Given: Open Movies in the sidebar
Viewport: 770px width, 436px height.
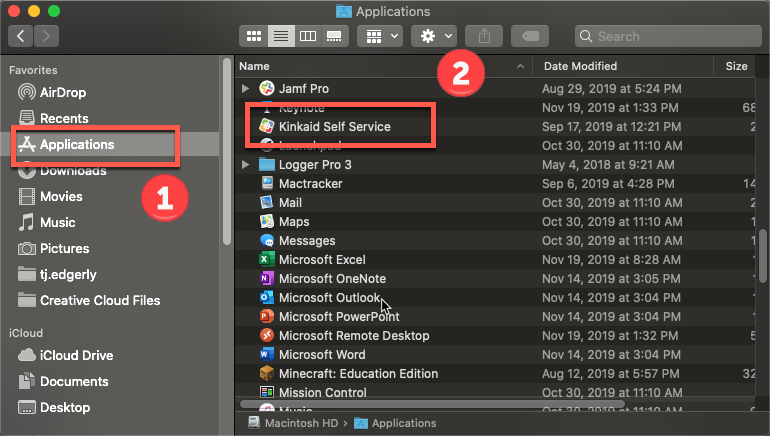Looking at the screenshot, I should (61, 196).
